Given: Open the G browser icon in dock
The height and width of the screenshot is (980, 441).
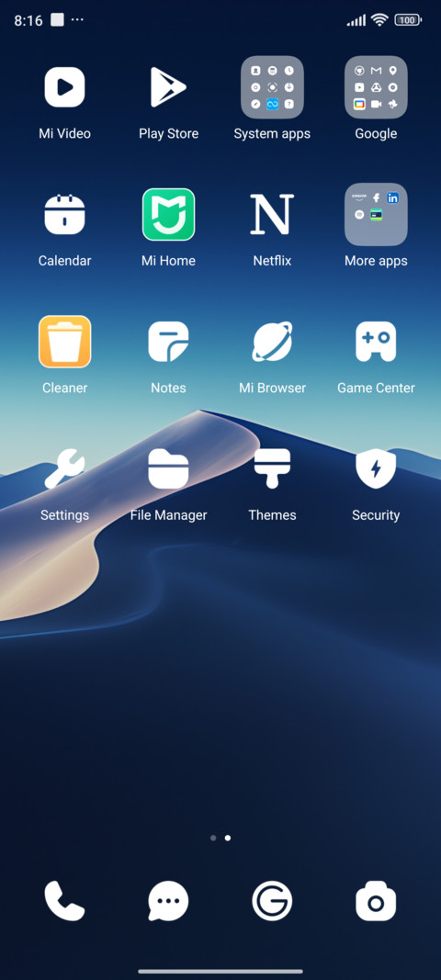Looking at the screenshot, I should tap(272, 901).
